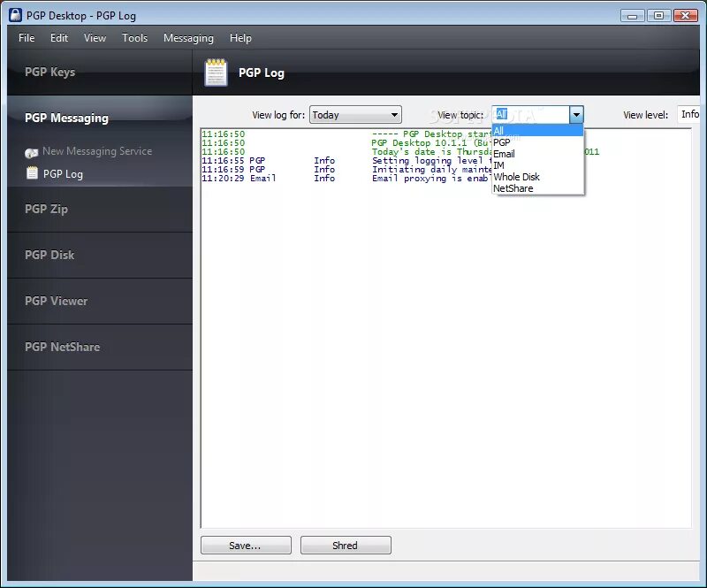The height and width of the screenshot is (588, 707).
Task: Click the PGP Desktop lock icon in title bar
Action: (15, 15)
